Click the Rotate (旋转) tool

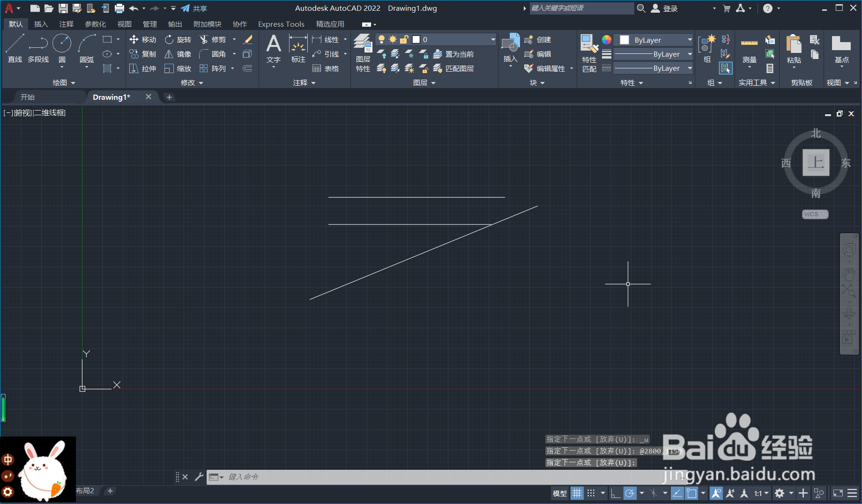[178, 40]
